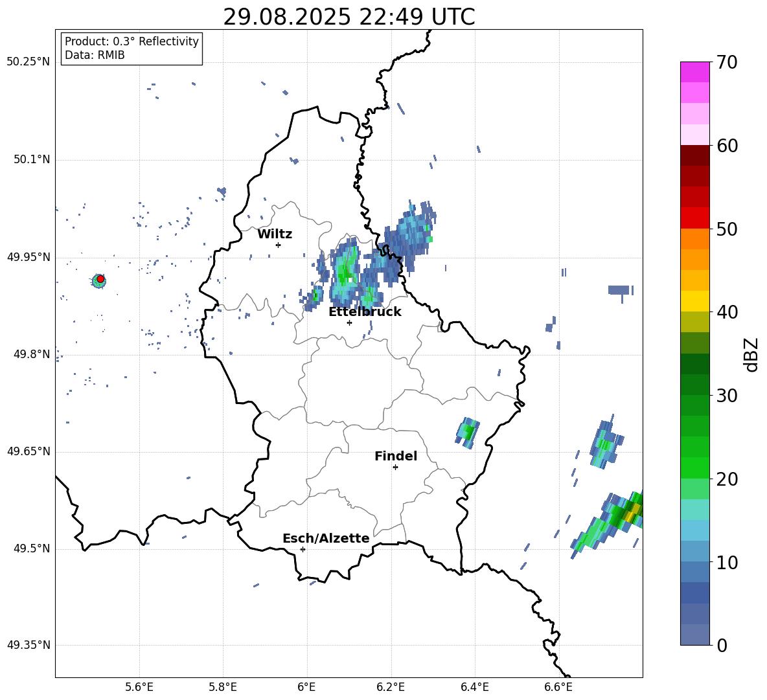This screenshot has width=767, height=700.
Task: Click the 50 colorbar tick label
Action: pos(727,229)
